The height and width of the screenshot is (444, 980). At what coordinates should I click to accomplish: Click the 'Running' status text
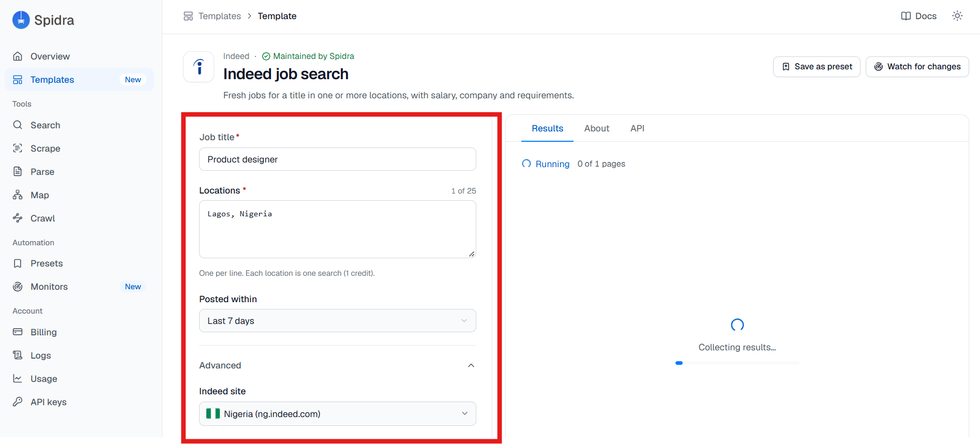click(552, 164)
